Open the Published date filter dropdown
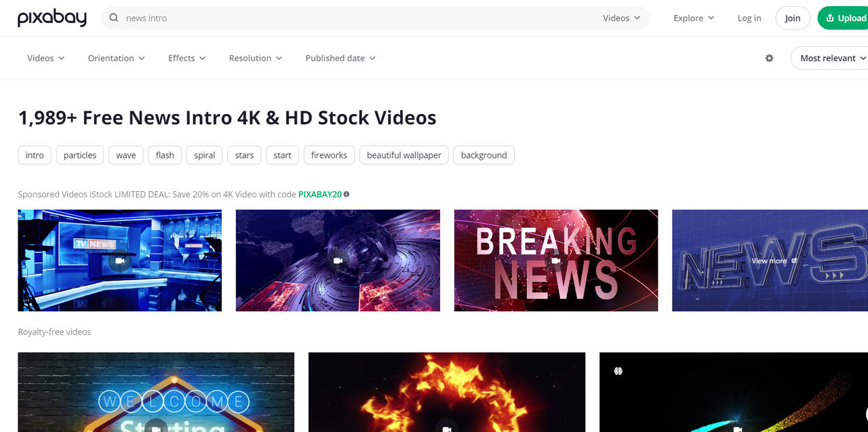 340,58
